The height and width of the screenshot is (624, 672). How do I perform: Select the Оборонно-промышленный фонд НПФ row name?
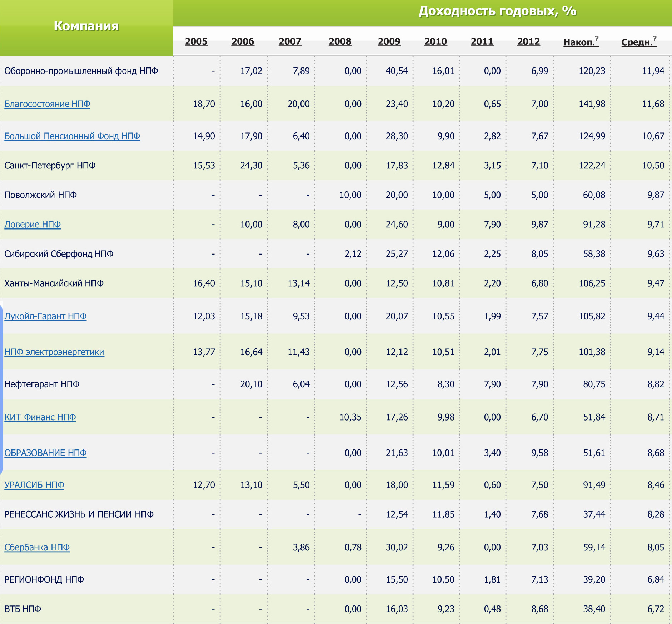point(81,71)
